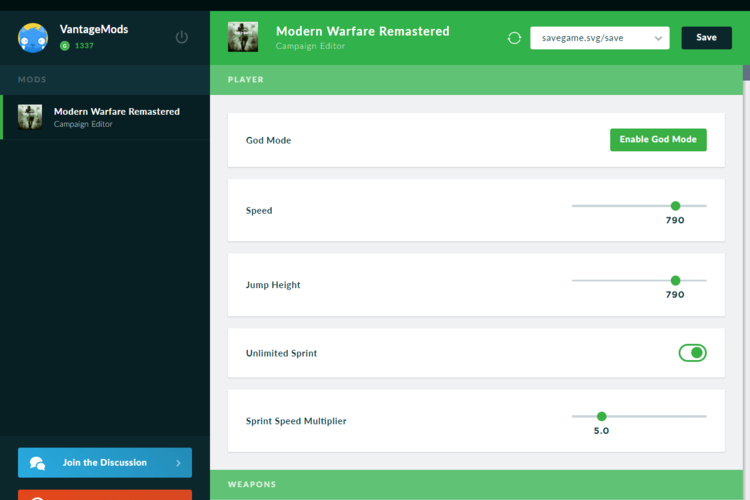This screenshot has height=500, width=750.
Task: Click the Jump Height slider handle
Action: click(675, 280)
